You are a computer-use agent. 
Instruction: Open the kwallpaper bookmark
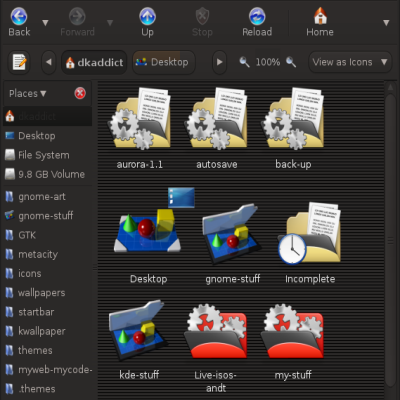click(x=48, y=331)
